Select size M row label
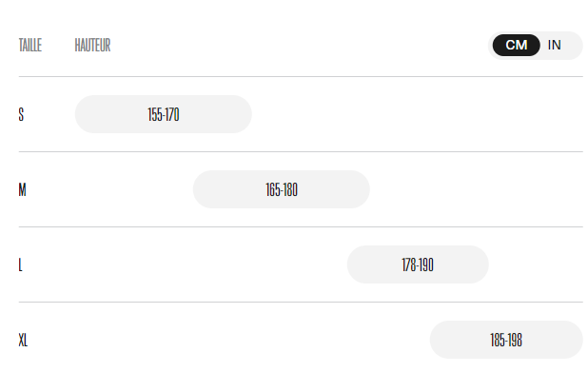Image resolution: width=588 pixels, height=372 pixels. click(x=23, y=189)
